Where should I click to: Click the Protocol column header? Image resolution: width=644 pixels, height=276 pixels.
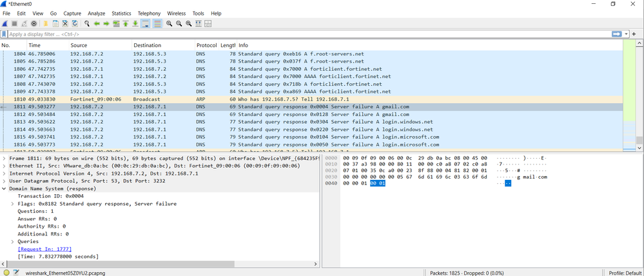pos(206,45)
